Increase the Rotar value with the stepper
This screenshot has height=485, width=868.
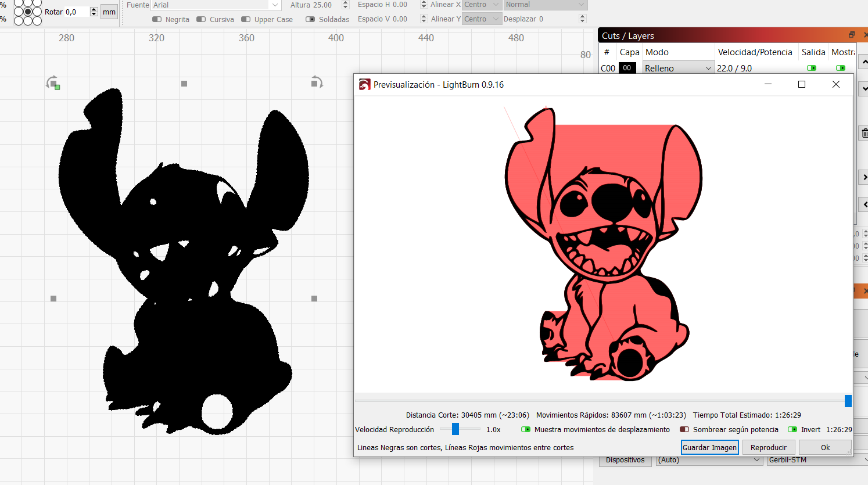coord(94,9)
